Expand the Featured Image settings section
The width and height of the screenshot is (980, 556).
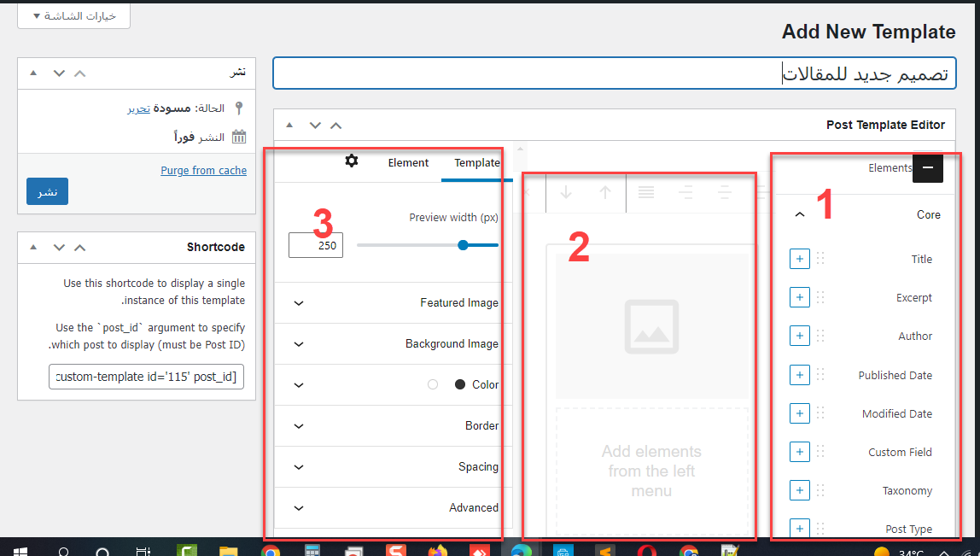coord(299,302)
